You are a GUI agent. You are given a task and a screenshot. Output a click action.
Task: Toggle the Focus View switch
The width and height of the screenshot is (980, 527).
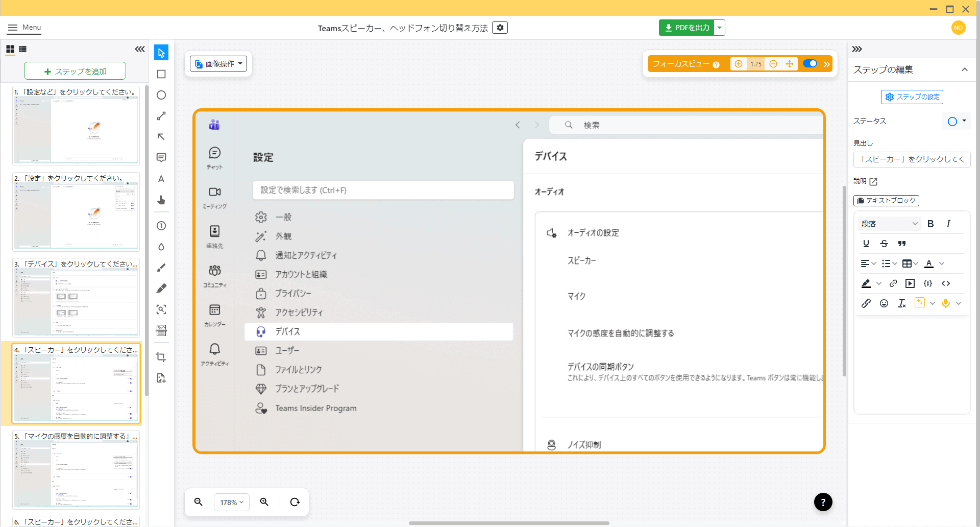pyautogui.click(x=810, y=64)
